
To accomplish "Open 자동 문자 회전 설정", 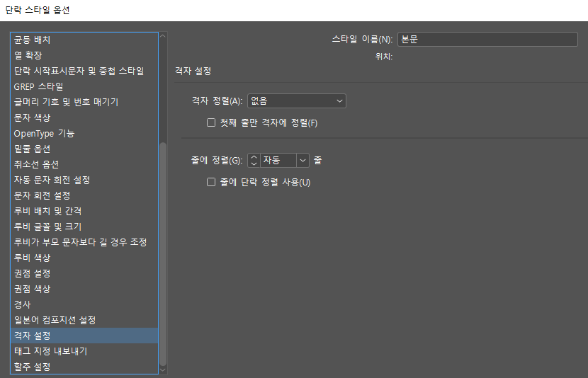I will click(x=84, y=180).
